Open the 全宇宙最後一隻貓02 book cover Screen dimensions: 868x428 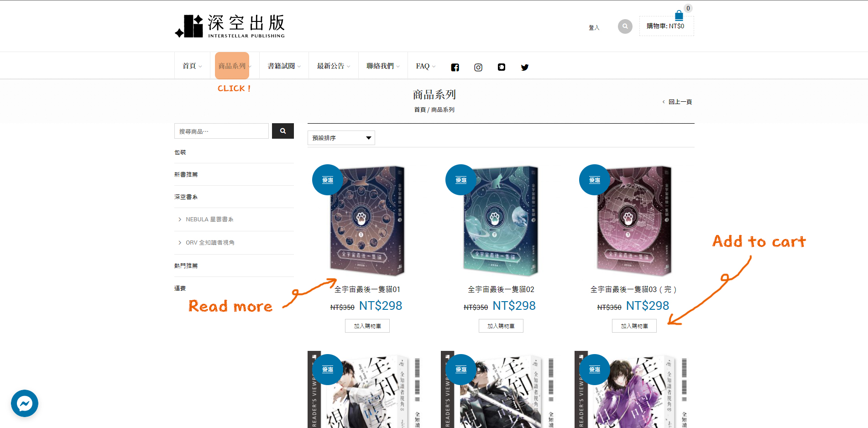click(501, 221)
